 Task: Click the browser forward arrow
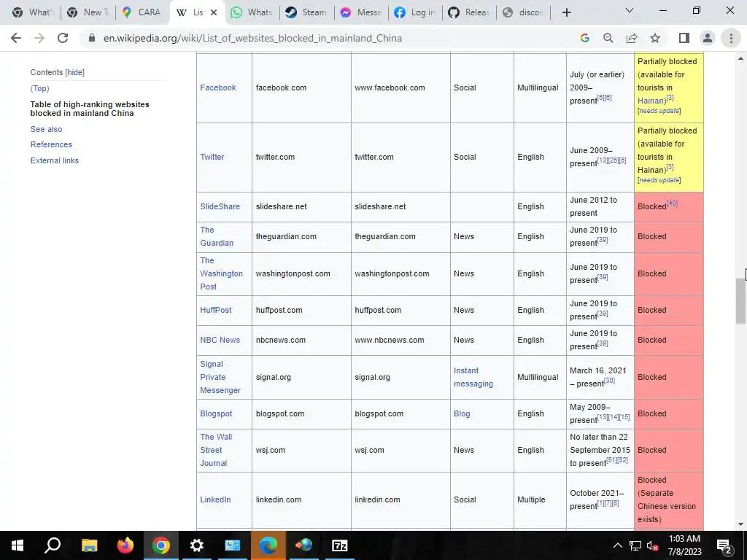tap(39, 38)
